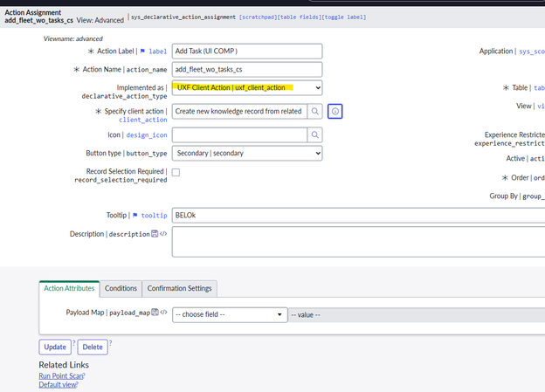Click the Viewname: advanced text
The image size is (545, 392).
click(73, 38)
